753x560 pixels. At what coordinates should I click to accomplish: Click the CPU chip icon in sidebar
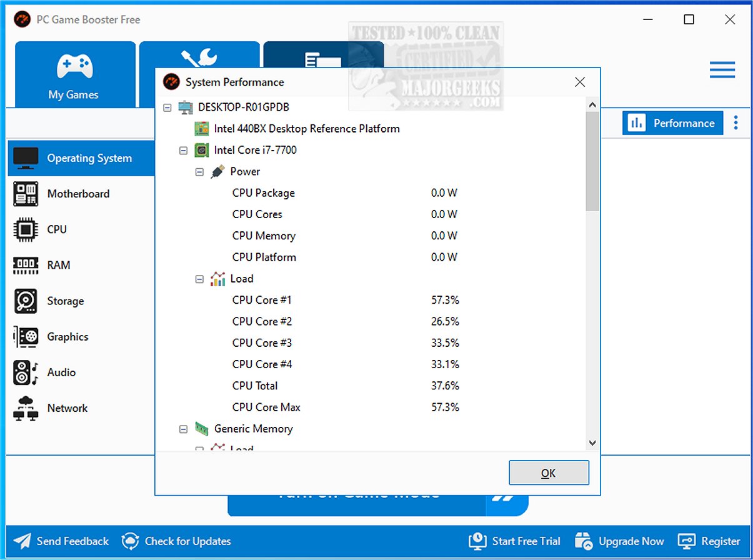click(x=26, y=229)
